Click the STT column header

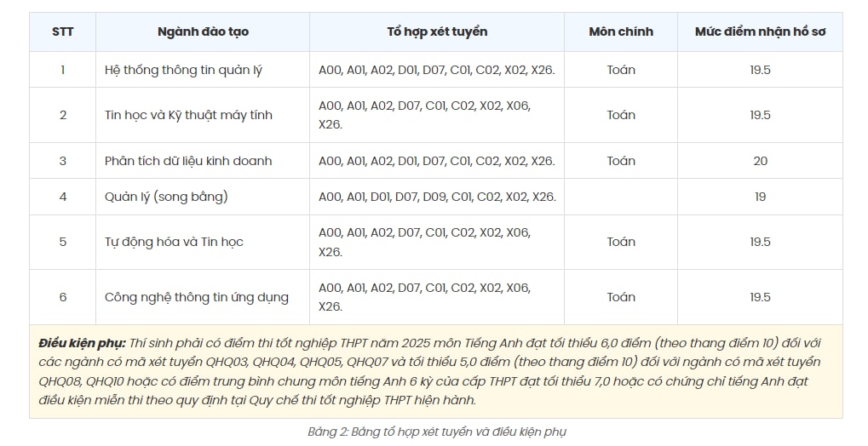[x=62, y=32]
